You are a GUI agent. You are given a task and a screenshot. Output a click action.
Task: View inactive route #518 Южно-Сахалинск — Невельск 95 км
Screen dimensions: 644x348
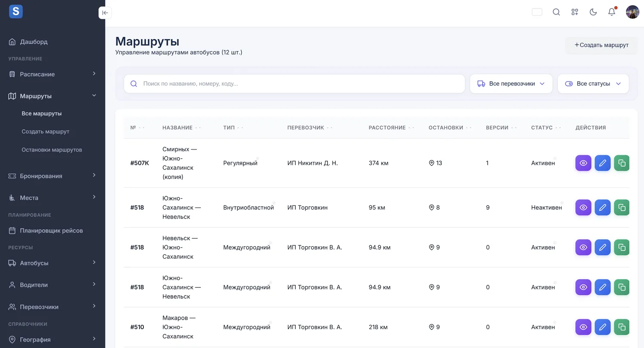[x=583, y=208]
